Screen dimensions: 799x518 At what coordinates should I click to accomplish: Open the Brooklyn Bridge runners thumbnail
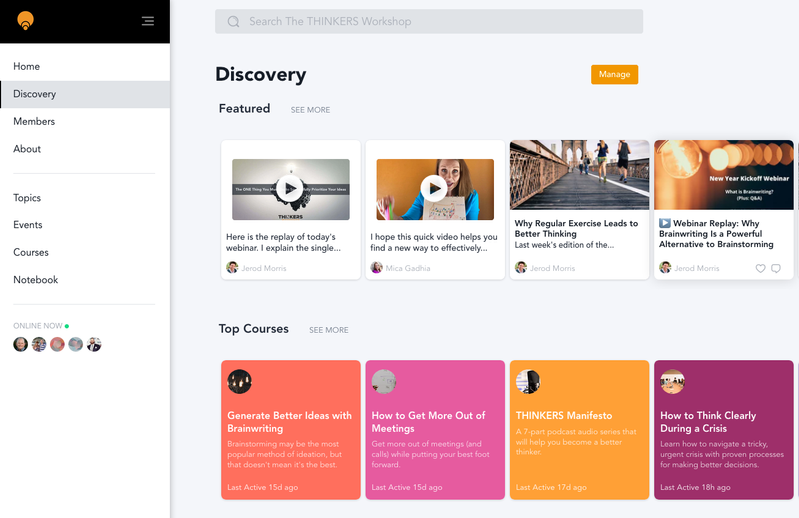pyautogui.click(x=579, y=175)
